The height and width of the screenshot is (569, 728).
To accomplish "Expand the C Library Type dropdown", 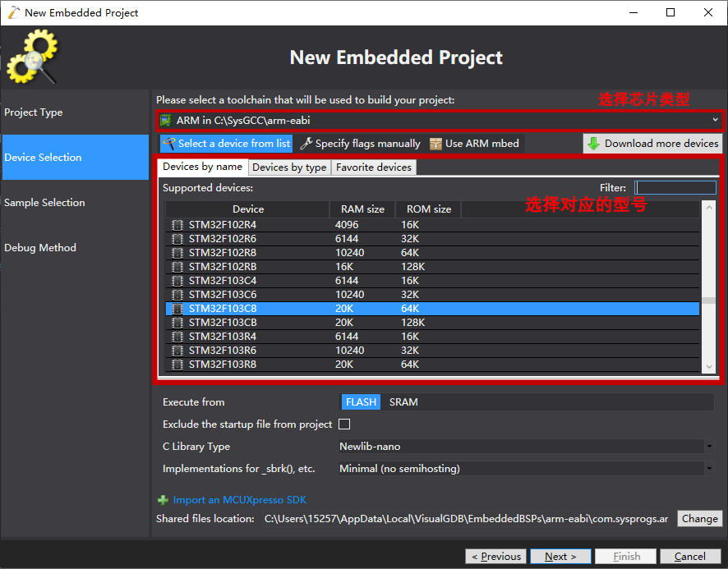I will pyautogui.click(x=526, y=447).
